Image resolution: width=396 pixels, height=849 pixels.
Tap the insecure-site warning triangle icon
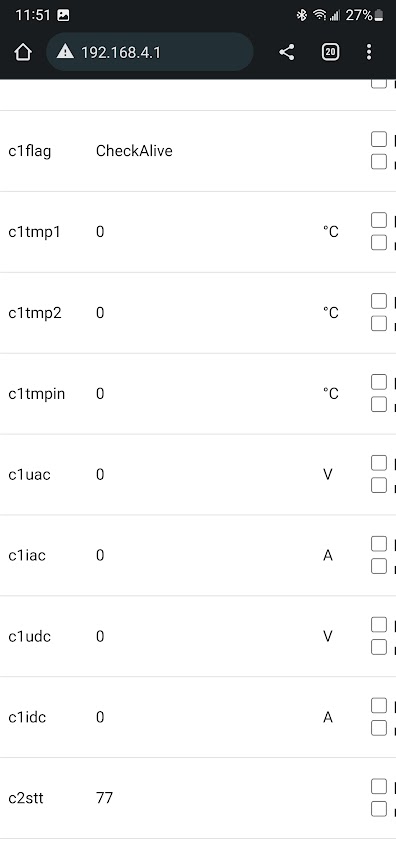tap(65, 52)
